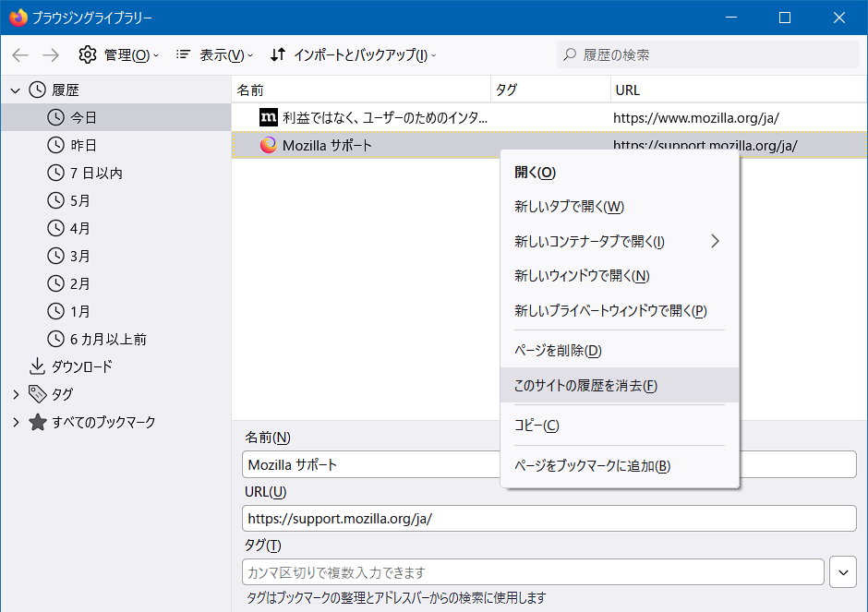This screenshot has width=868, height=612.
Task: Expand the すべてのブックマーク tree node
Action: (x=16, y=422)
